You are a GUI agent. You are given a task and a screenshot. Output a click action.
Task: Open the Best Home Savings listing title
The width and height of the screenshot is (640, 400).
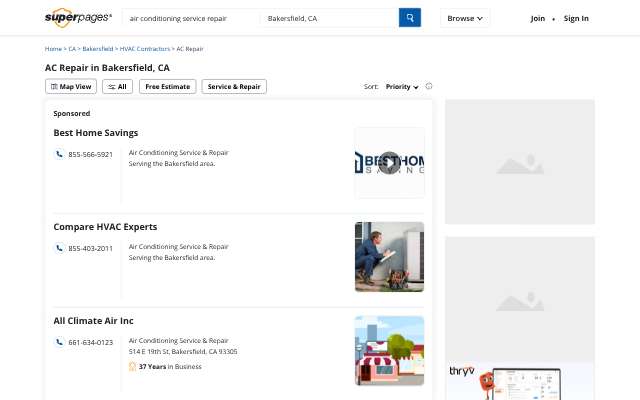pyautogui.click(x=96, y=133)
